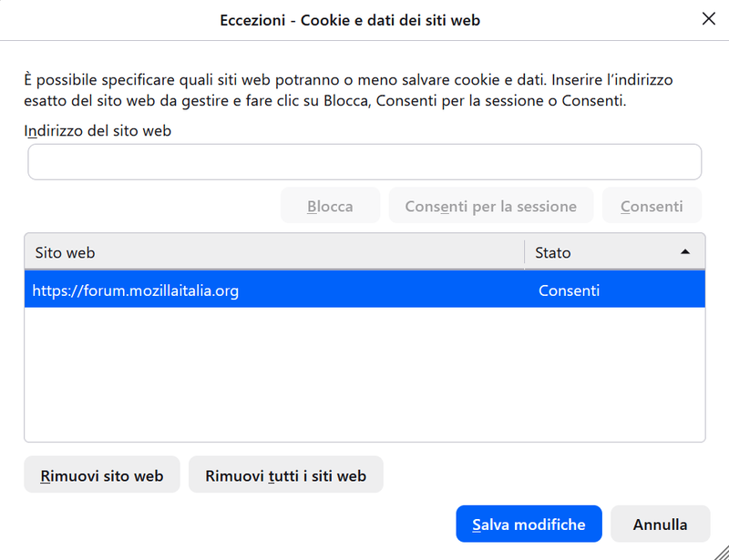
Task: Click the Consenti button under the address field
Action: pos(652,206)
